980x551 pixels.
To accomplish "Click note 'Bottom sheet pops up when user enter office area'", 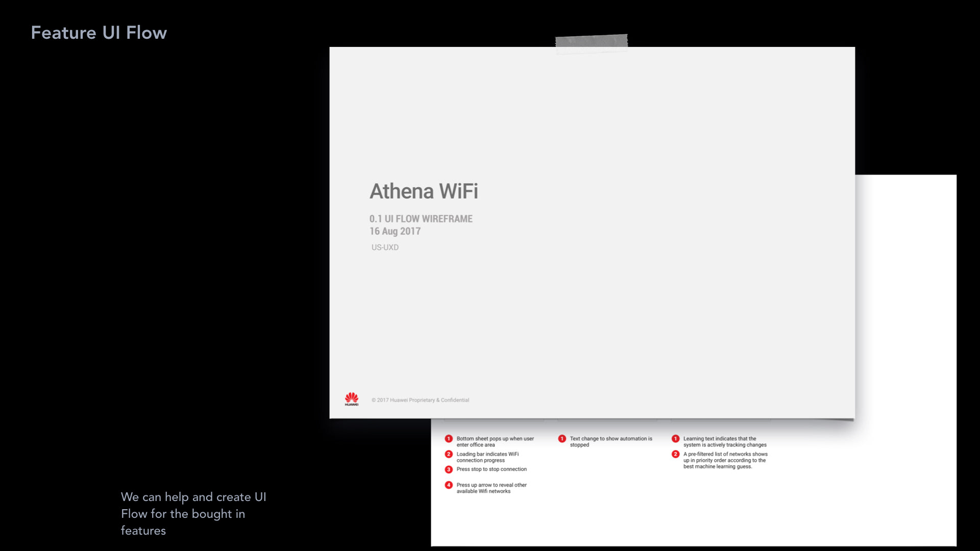I will click(x=495, y=442).
